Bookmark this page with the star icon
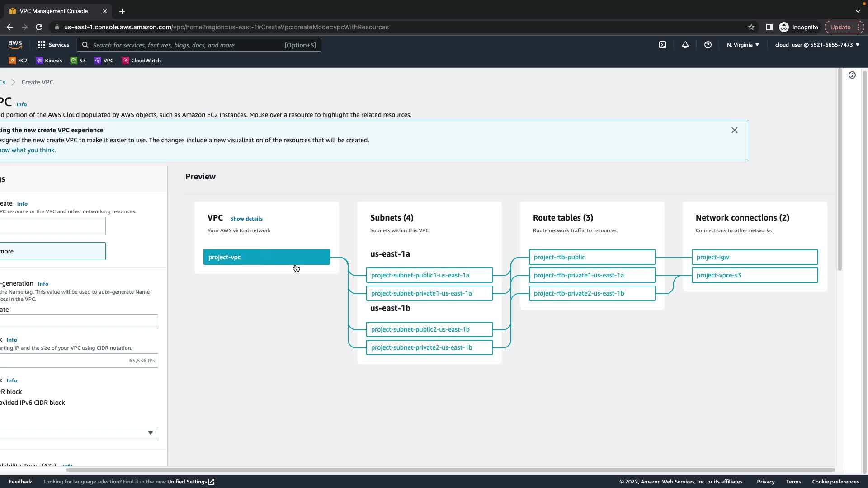Image resolution: width=868 pixels, height=488 pixels. point(751,27)
